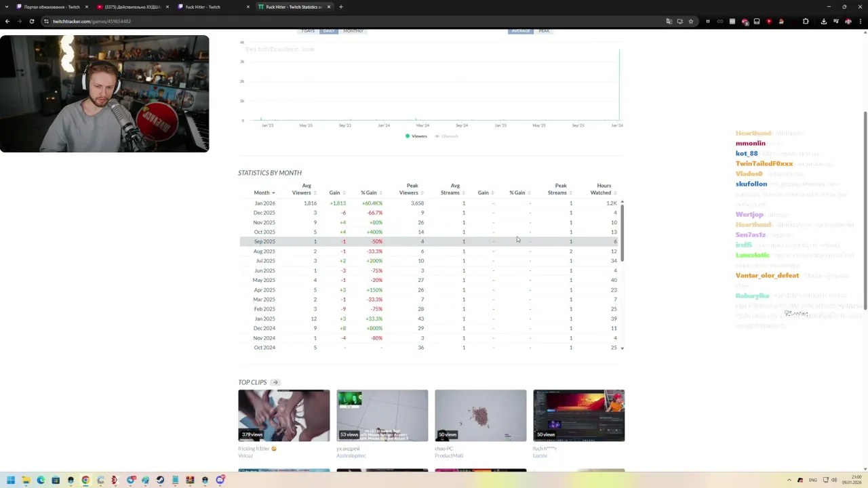This screenshot has height=488, width=868.
Task: Sort table by Month column
Action: click(x=264, y=192)
